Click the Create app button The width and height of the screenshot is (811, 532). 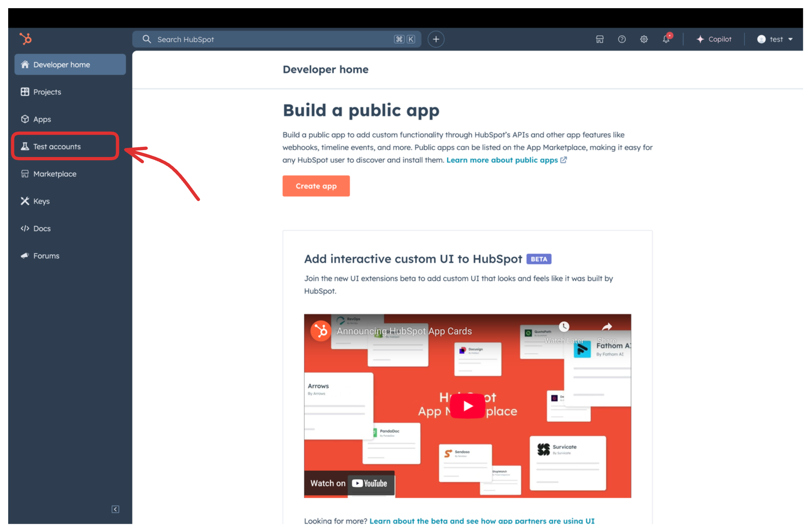pos(316,186)
